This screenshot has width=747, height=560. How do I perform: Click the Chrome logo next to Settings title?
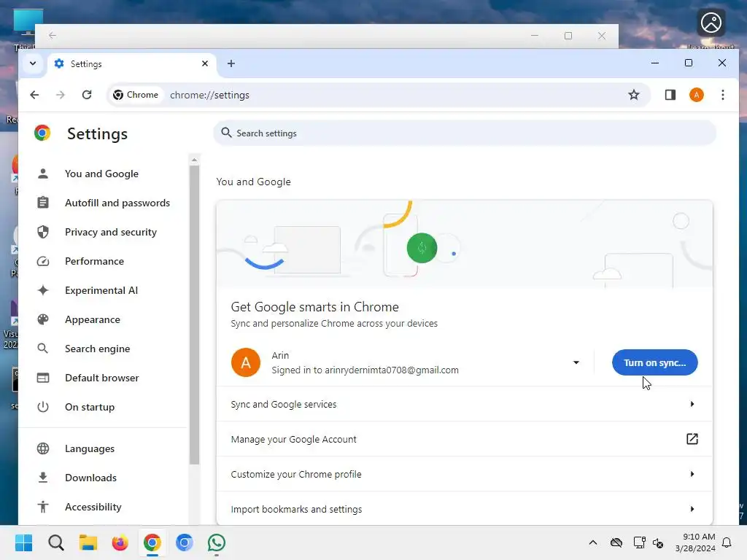[42, 133]
